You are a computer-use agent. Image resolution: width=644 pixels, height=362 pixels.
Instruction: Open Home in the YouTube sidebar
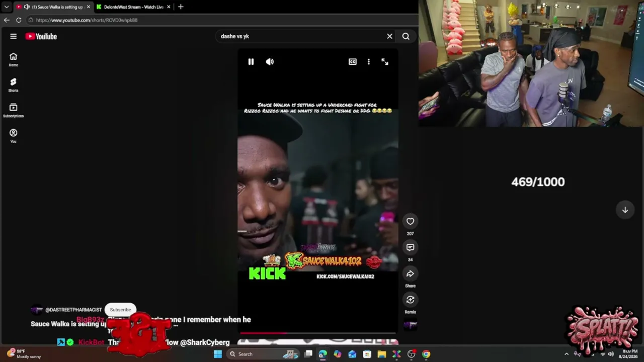(13, 59)
